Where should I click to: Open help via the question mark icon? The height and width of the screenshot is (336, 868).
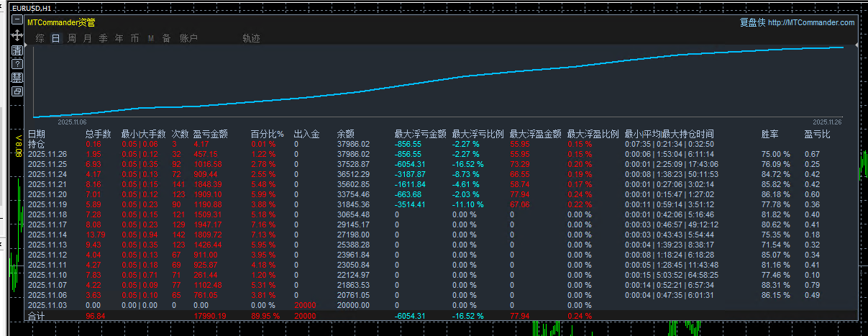(17, 64)
